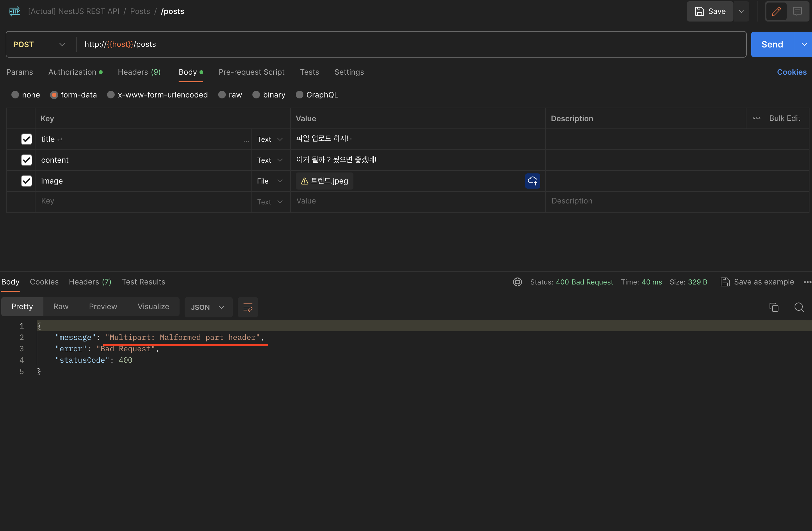Open the Settings tab
Screen dimensions: 812x531
(349, 72)
